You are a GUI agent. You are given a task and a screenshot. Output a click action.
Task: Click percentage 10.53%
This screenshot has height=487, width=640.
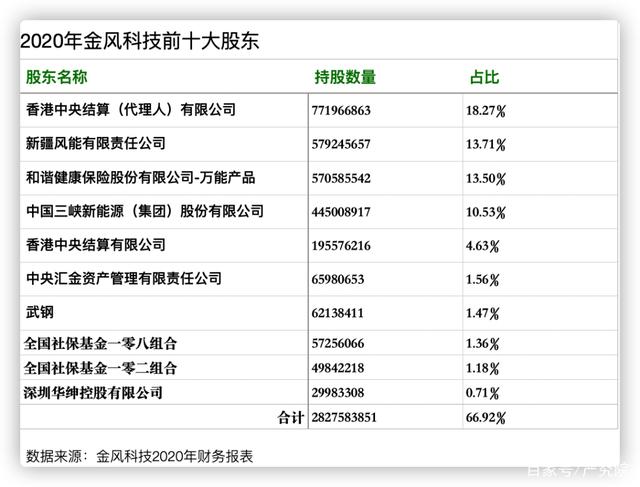486,212
